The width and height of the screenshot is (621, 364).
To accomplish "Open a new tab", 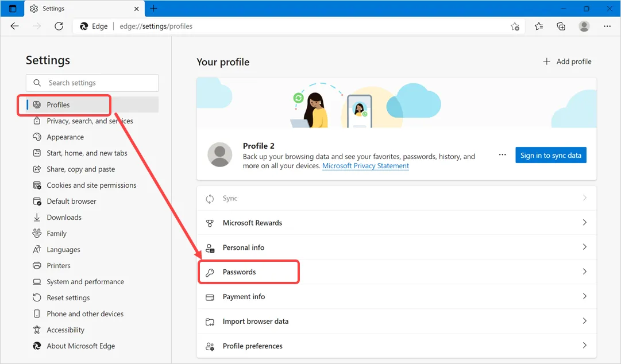I will point(153,9).
